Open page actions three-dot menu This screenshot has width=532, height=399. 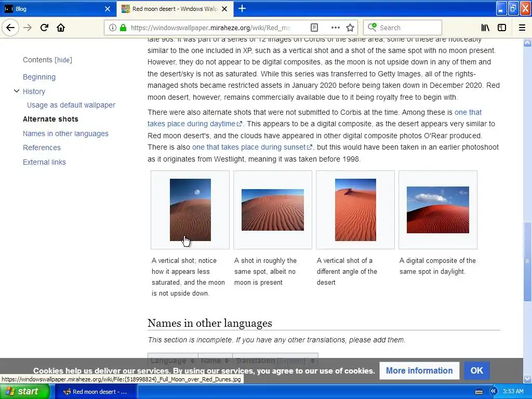coord(335,28)
